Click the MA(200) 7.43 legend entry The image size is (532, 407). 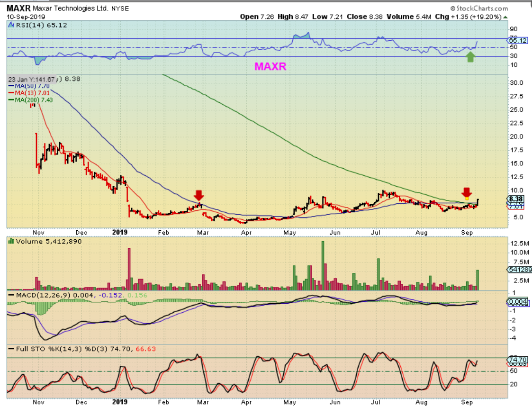[30, 100]
